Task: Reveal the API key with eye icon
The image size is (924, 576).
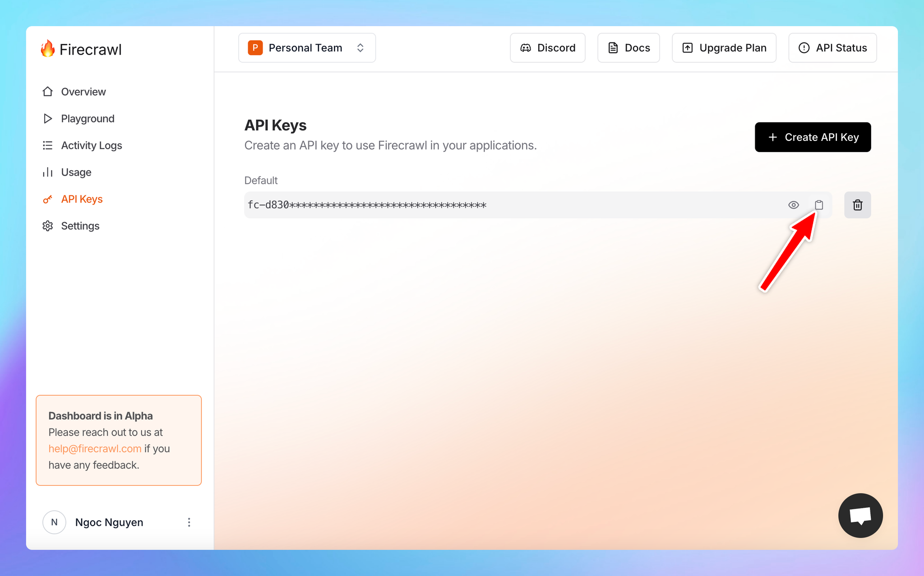Action: (793, 205)
